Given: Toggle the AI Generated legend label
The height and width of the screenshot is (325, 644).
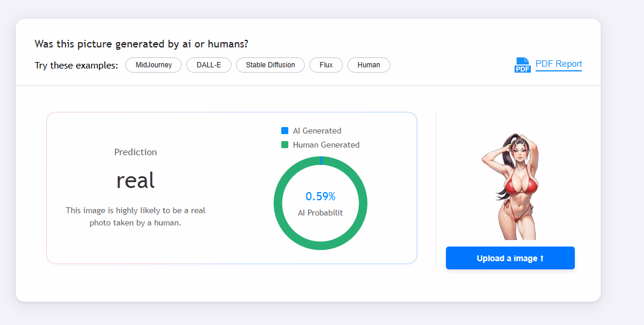Looking at the screenshot, I should (317, 131).
